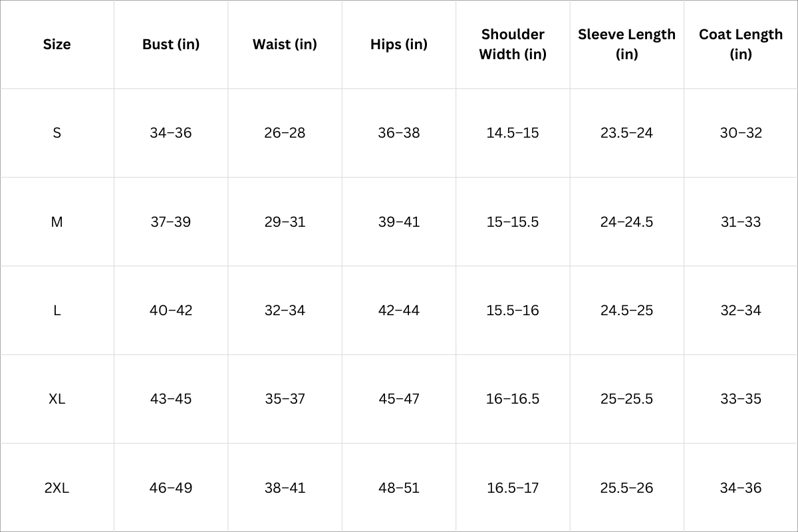Viewport: 798px width, 532px height.
Task: Select the Bust (in) column header
Action: click(171, 45)
